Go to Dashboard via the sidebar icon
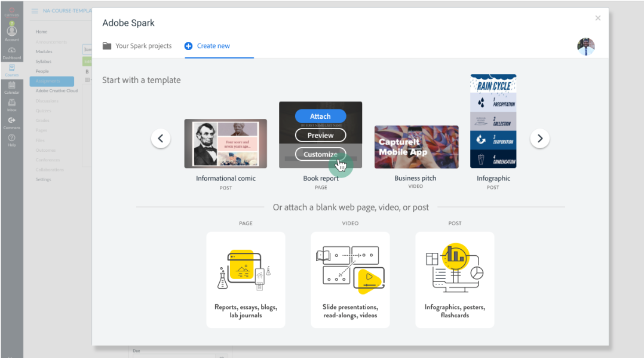644x358 pixels. coord(12,50)
